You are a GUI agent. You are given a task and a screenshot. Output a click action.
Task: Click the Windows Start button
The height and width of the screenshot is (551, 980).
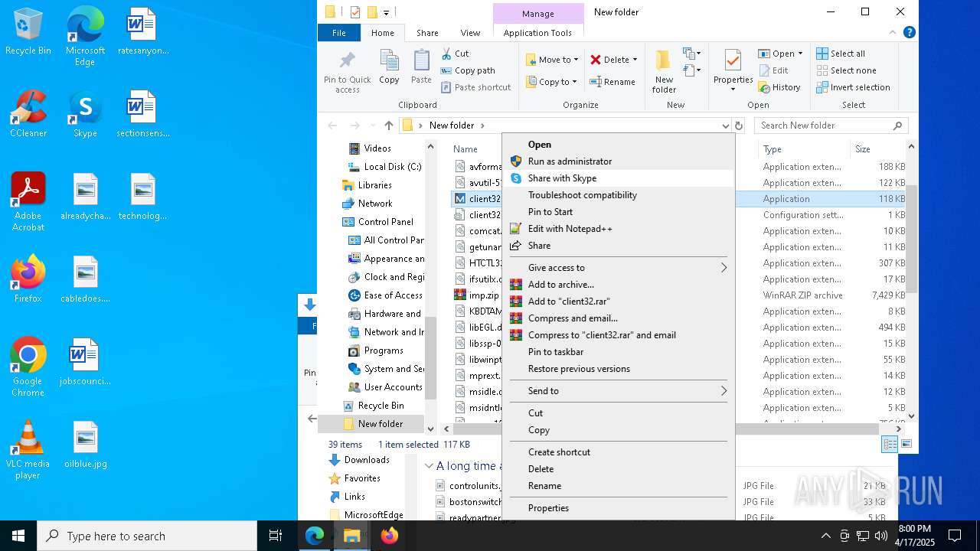point(18,536)
